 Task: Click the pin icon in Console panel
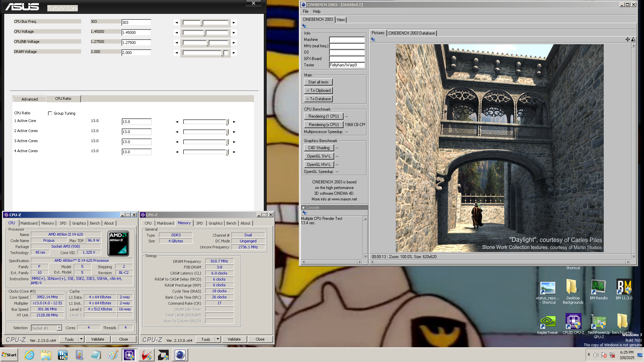[305, 213]
